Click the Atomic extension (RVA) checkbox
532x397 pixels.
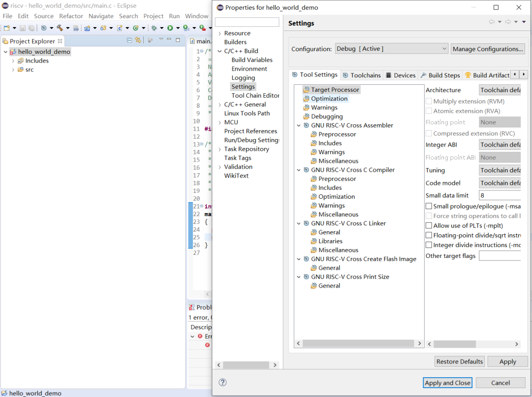tap(429, 110)
